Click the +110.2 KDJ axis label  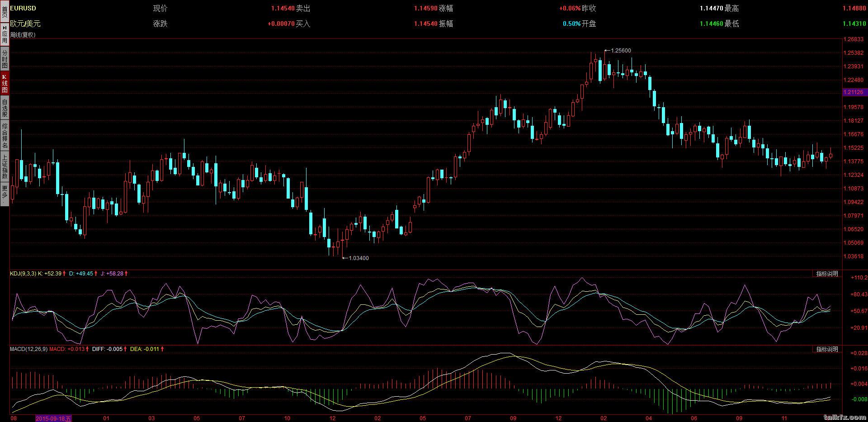pyautogui.click(x=859, y=278)
